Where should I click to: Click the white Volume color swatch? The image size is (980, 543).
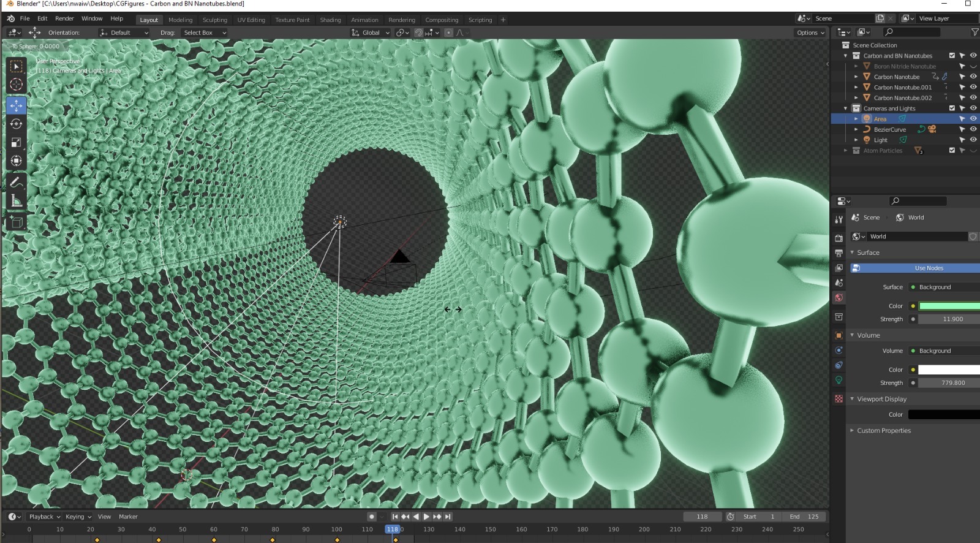click(949, 370)
